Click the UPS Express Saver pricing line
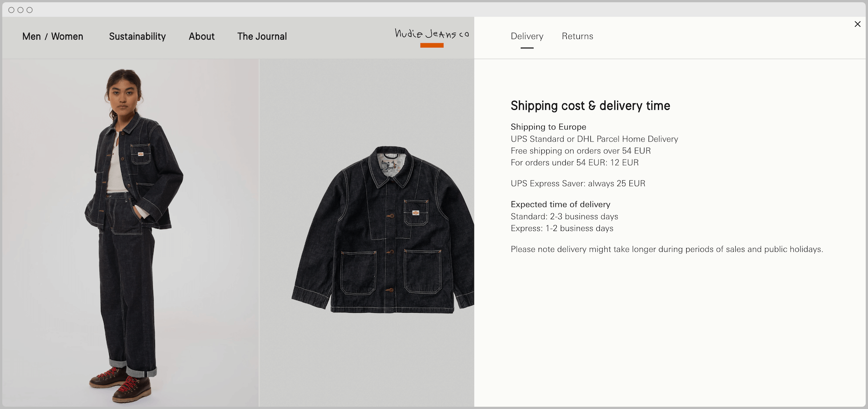This screenshot has width=868, height=409. click(x=578, y=183)
